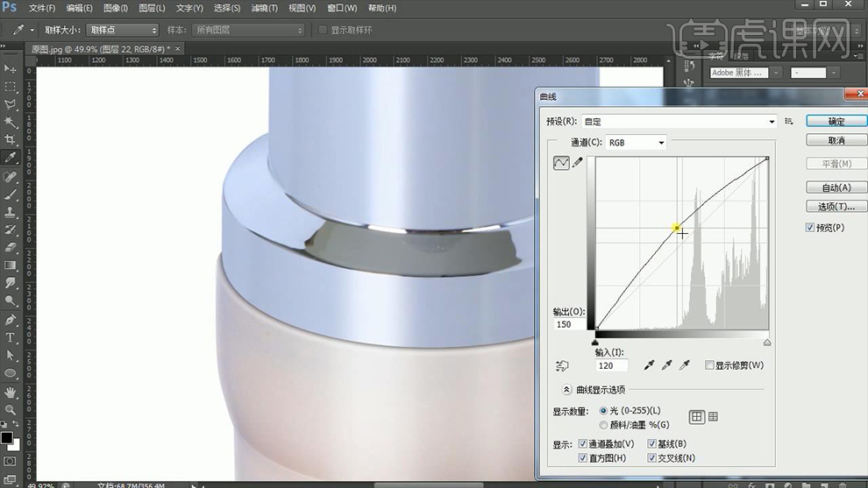Switch to the detailed grid icon

[x=713, y=417]
